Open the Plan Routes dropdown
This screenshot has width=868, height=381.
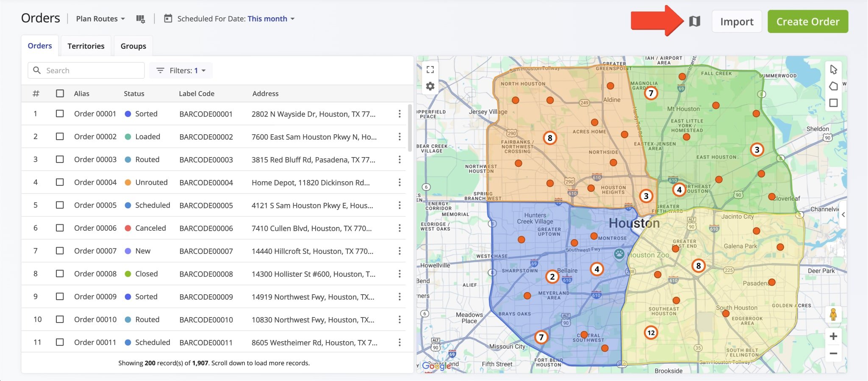click(100, 19)
